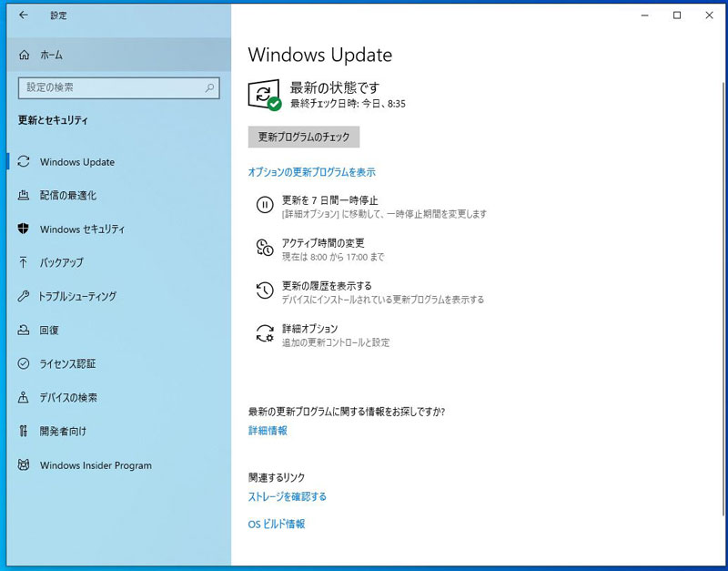Click the gear-sync icon for 詳細オプション
Viewport: 728px width, 571px height.
[x=265, y=333]
